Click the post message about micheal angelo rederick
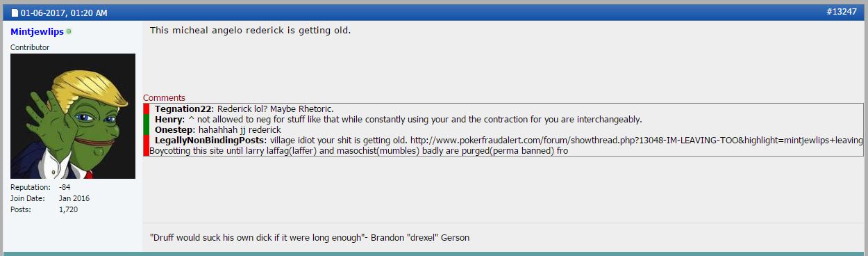 251,31
